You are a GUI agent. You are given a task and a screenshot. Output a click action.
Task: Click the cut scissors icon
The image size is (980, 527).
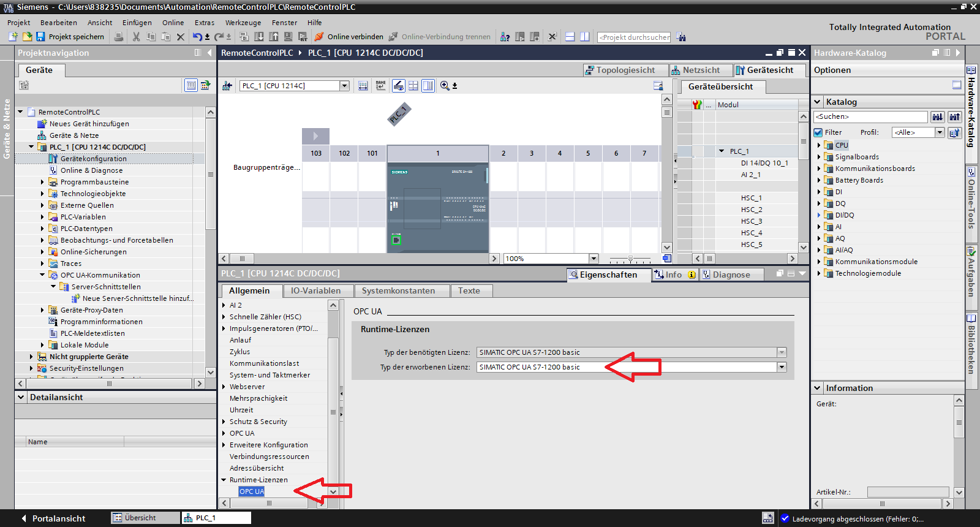(x=136, y=37)
